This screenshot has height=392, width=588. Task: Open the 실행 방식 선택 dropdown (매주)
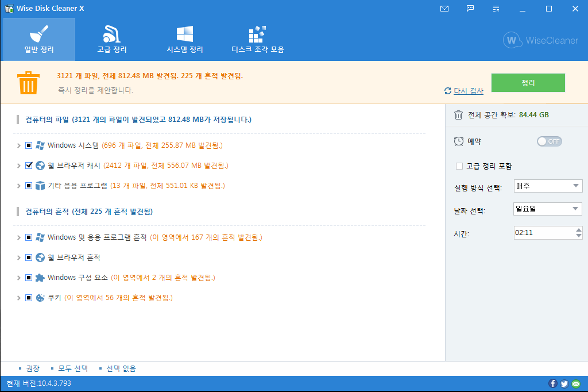point(548,186)
